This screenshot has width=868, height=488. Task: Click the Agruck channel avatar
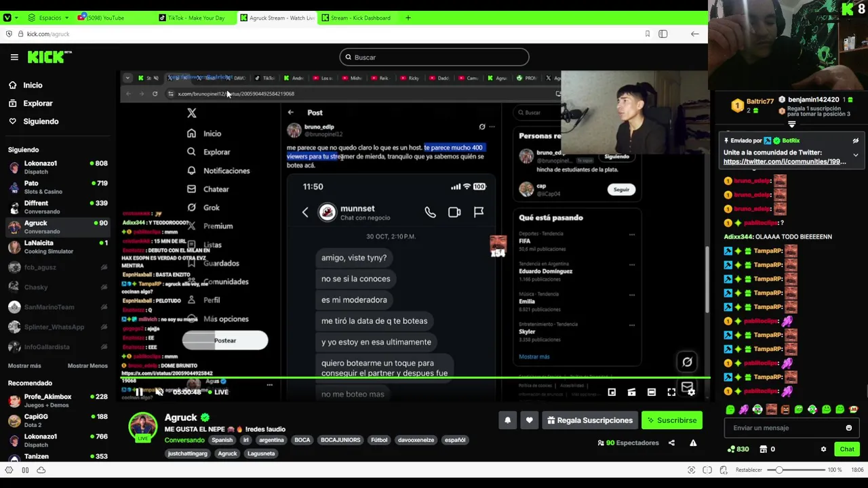pyautogui.click(x=143, y=426)
